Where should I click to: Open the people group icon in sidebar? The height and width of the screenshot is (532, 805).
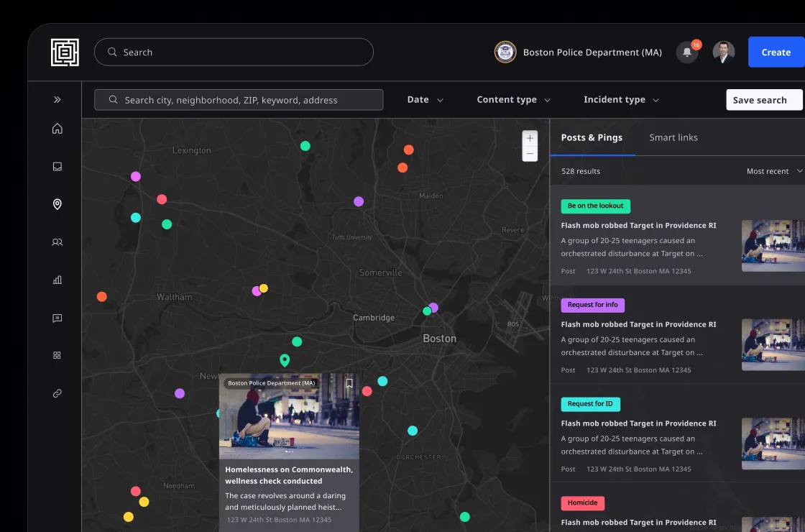click(57, 242)
